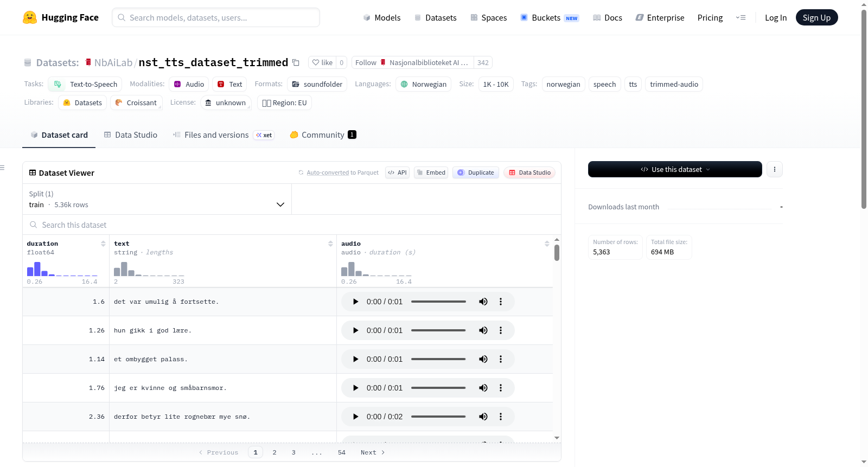
Task: Expand the navigation more-menu icon
Action: coord(741,17)
